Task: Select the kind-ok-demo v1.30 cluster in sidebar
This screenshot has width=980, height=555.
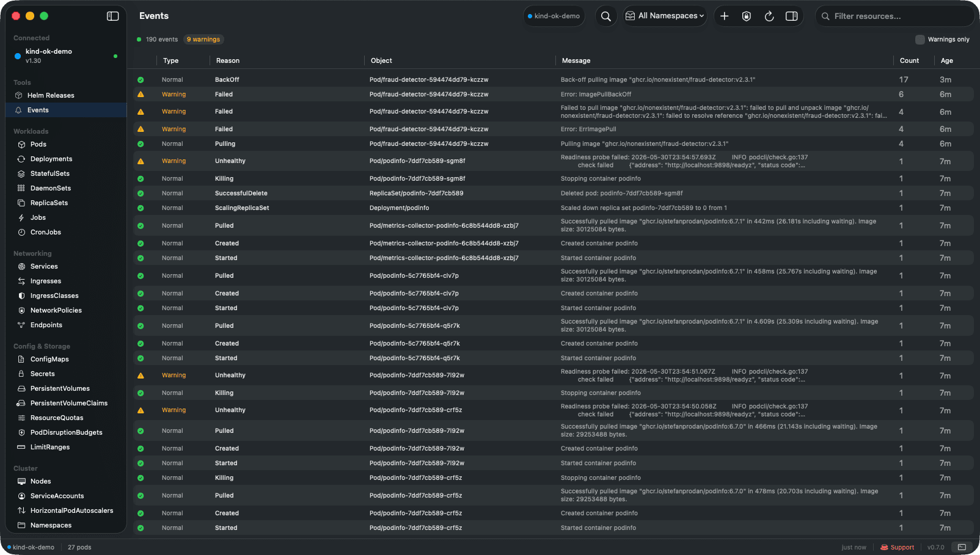Action: 66,56
